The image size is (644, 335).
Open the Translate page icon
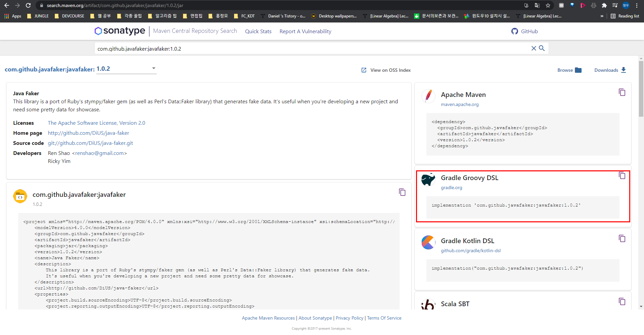click(537, 5)
